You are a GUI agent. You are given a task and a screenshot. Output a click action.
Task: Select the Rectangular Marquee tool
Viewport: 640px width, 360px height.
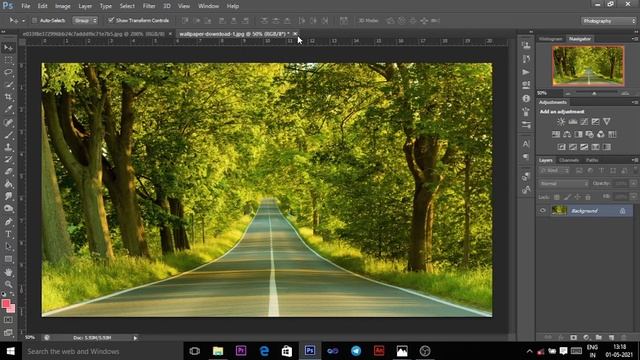(8, 60)
